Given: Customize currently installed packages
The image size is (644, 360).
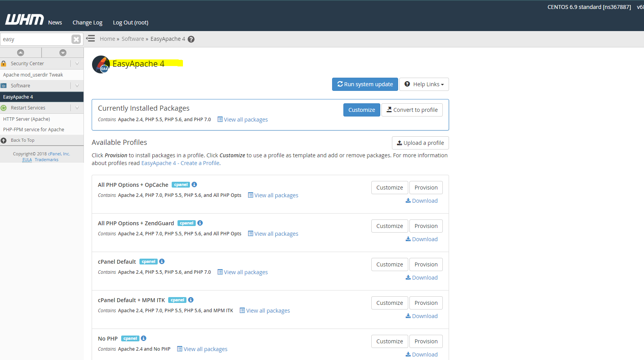Looking at the screenshot, I should [x=362, y=110].
